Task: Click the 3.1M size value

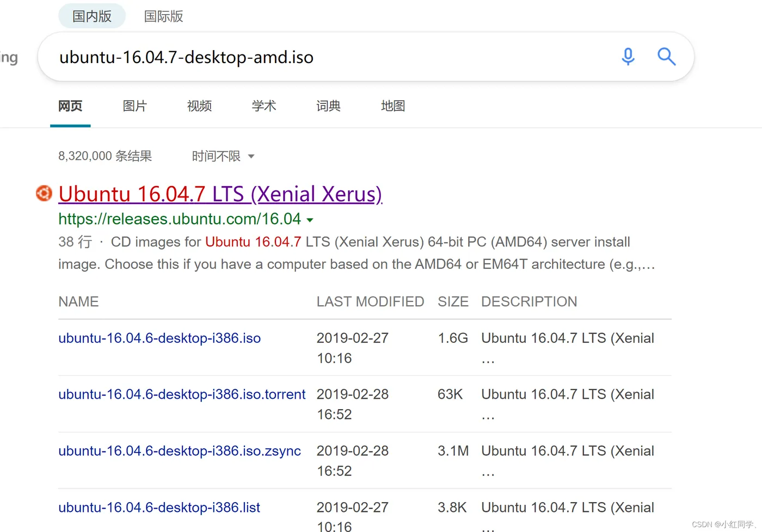Action: pos(453,451)
